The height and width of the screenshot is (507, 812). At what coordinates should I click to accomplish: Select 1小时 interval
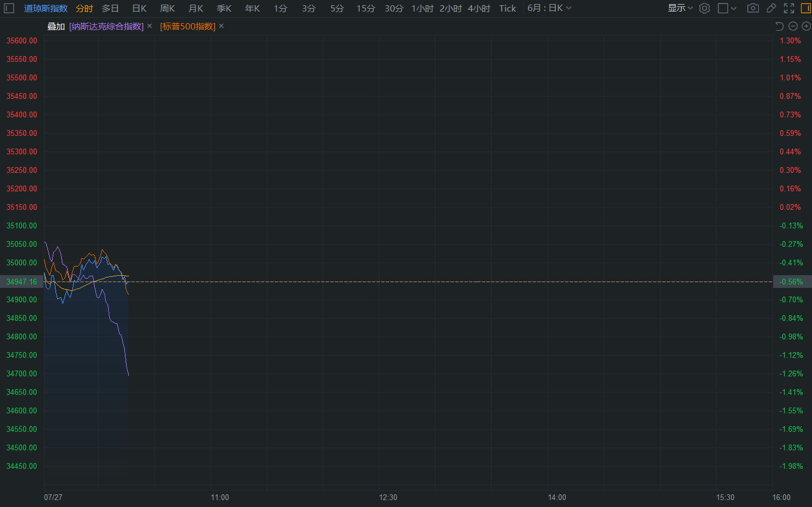click(x=422, y=9)
